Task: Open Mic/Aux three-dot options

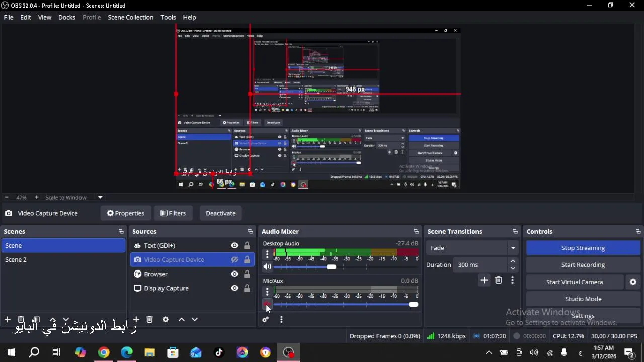Action: point(267,292)
